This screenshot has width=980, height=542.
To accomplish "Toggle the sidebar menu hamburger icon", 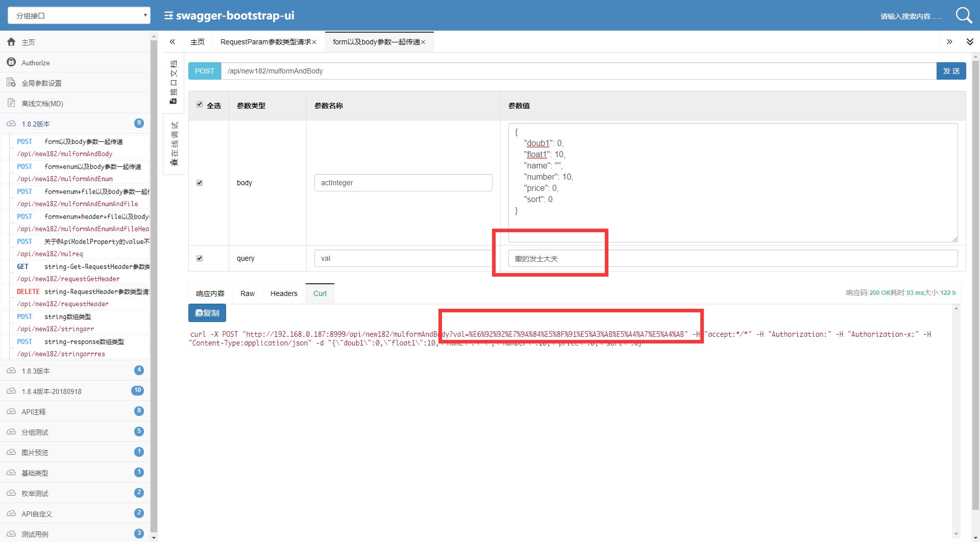I will point(168,16).
